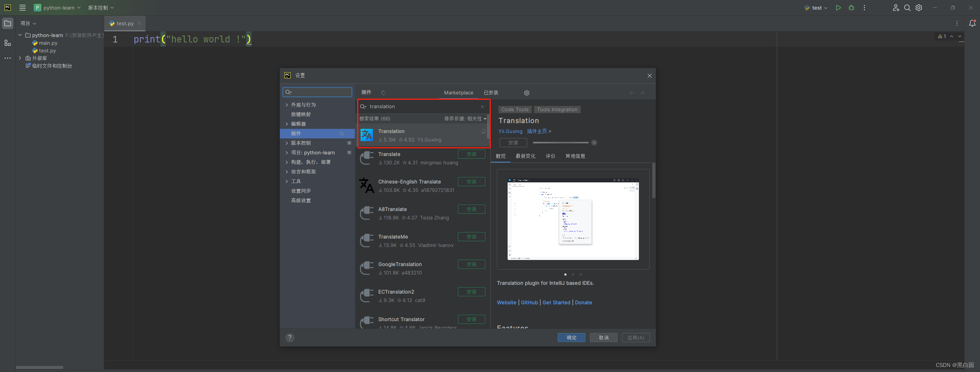Select 按键映射 settings item
This screenshot has width=980, height=372.
click(301, 114)
